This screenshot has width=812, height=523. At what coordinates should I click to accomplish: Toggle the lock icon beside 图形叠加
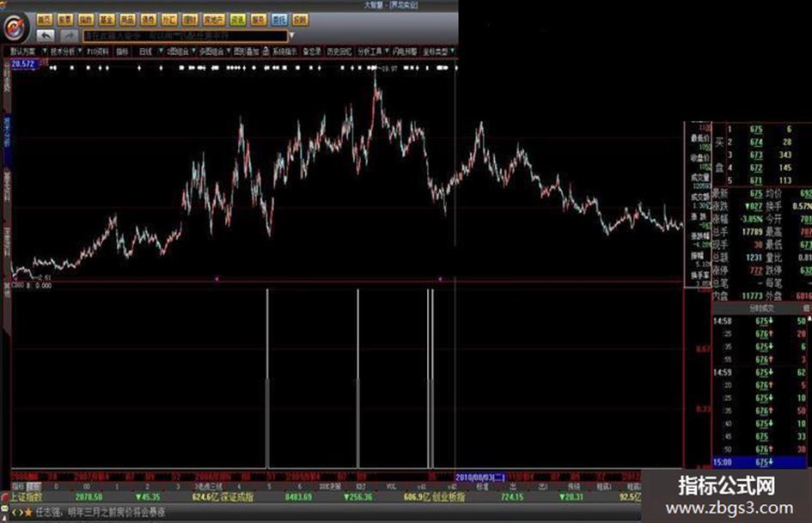(266, 51)
